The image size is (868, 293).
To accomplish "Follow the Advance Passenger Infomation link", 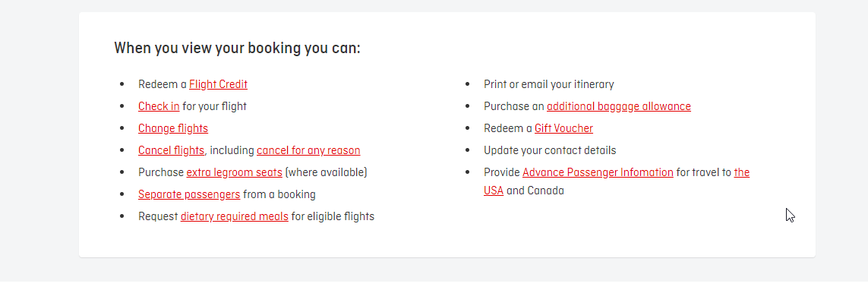I will click(598, 172).
